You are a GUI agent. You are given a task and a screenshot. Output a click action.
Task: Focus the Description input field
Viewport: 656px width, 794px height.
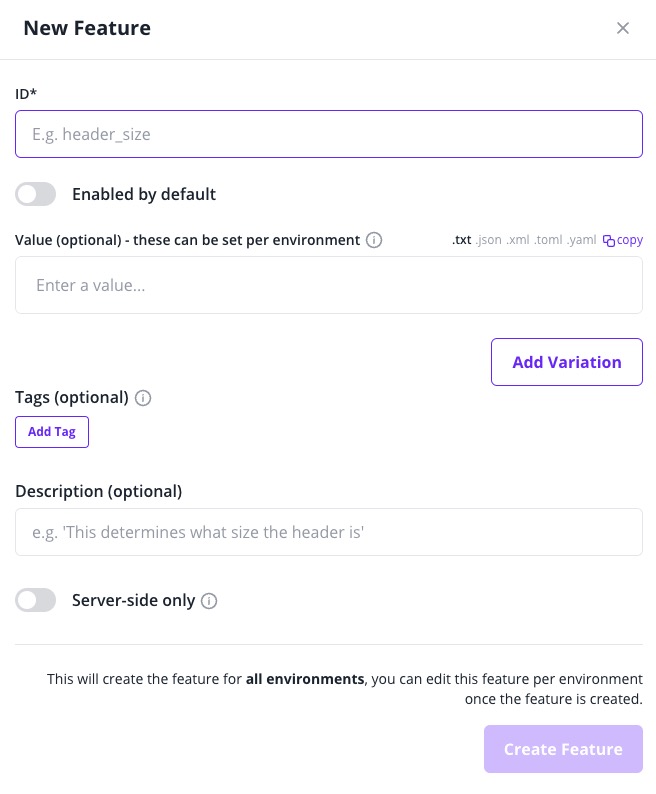tap(328, 532)
